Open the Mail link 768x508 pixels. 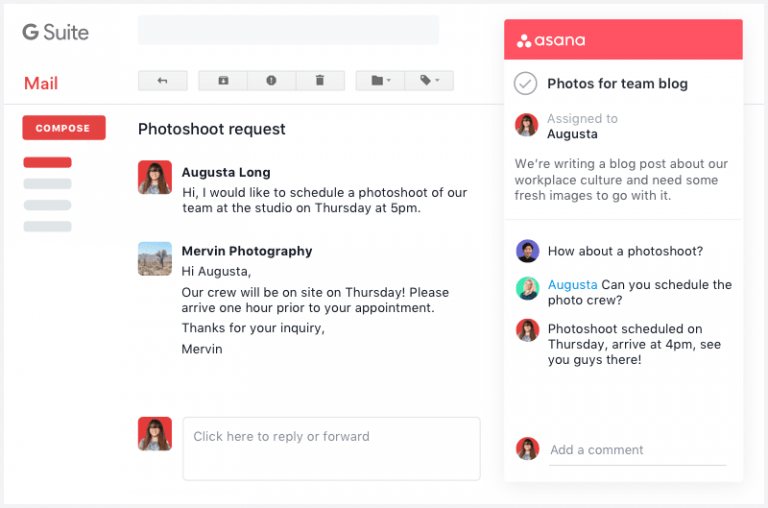[41, 83]
